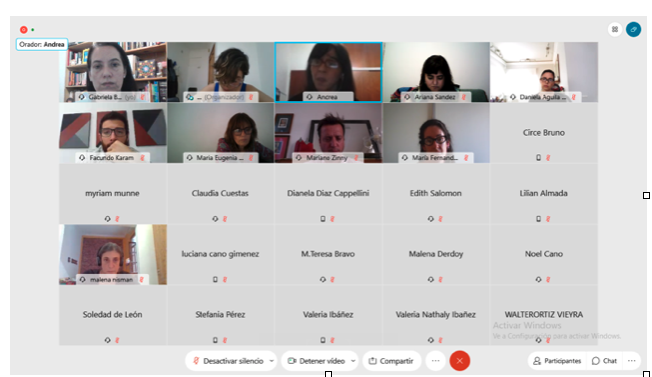This screenshot has width=652, height=377.
Task: Select the Claudia Cuestas participant tile
Action: click(x=220, y=194)
